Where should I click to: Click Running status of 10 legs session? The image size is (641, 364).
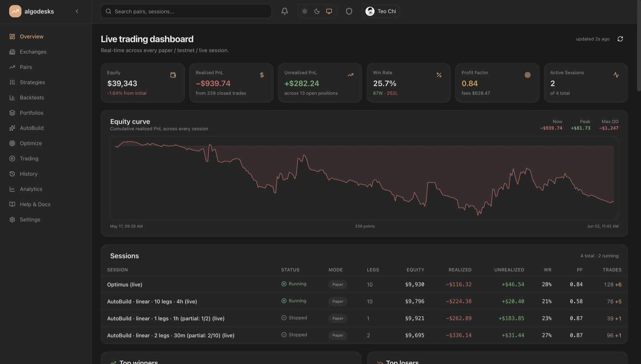(294, 301)
